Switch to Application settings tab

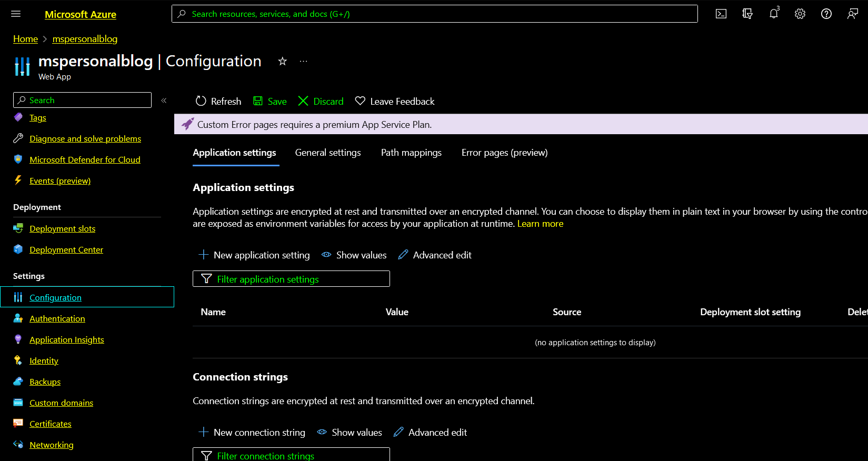[x=235, y=153]
